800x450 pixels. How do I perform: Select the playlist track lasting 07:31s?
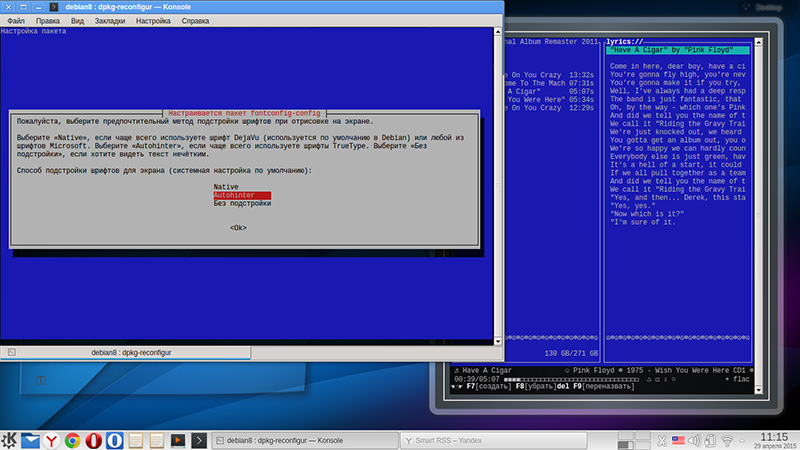pyautogui.click(x=549, y=83)
